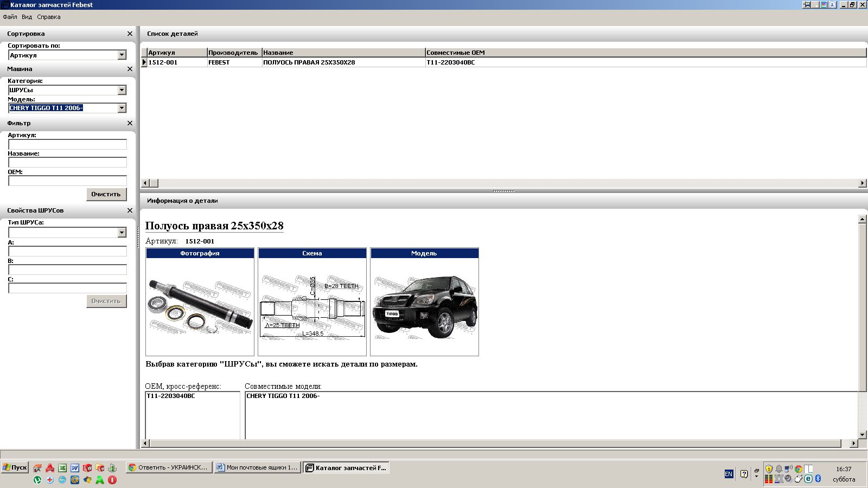Viewport: 868px width, 488px height.
Task: Select the 1512-001 row indicator arrow
Action: coord(144,62)
